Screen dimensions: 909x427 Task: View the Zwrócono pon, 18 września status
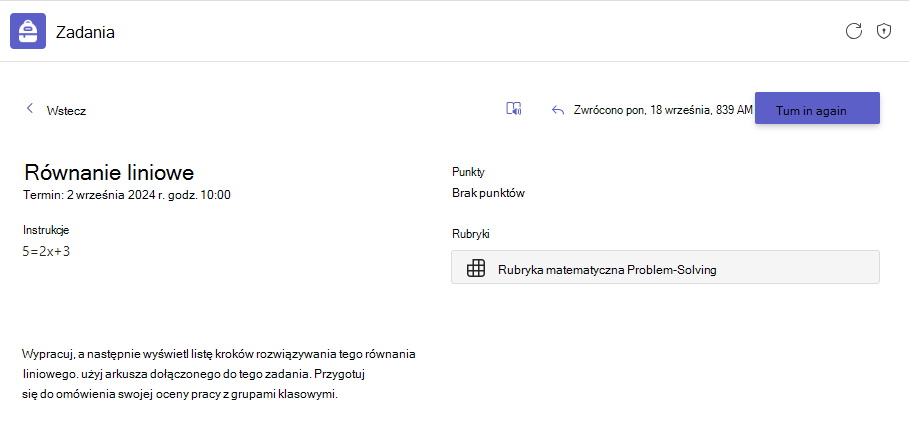coord(663,110)
